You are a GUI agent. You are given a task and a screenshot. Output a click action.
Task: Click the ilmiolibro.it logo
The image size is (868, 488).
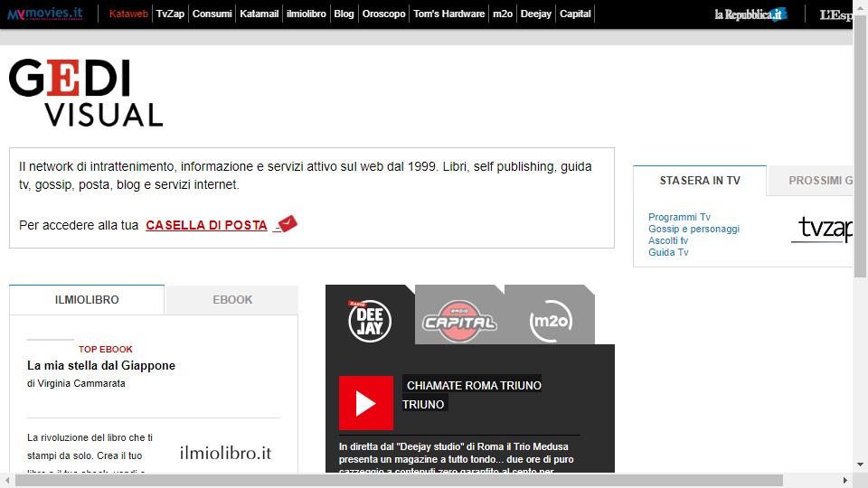[x=225, y=453]
